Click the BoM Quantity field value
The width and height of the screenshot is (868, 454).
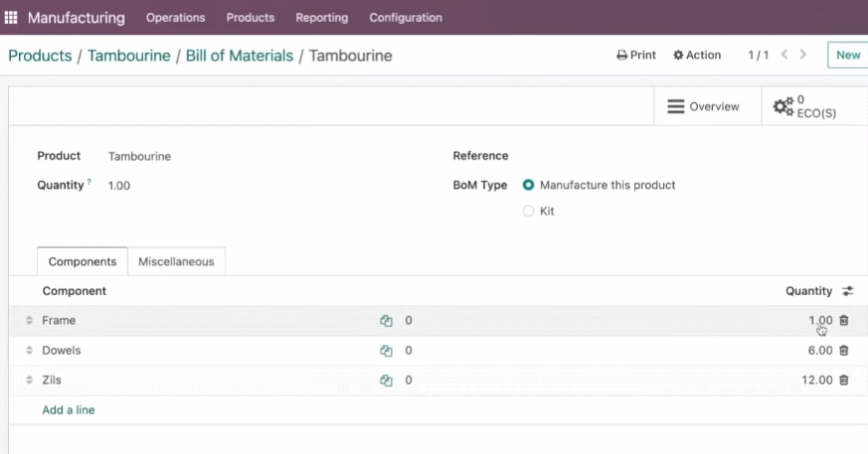coord(119,186)
